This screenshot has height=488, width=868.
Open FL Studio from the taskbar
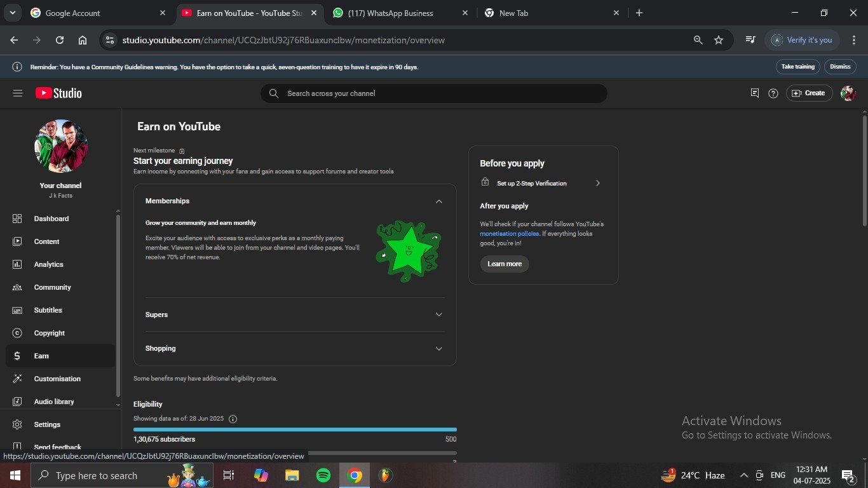tap(385, 475)
